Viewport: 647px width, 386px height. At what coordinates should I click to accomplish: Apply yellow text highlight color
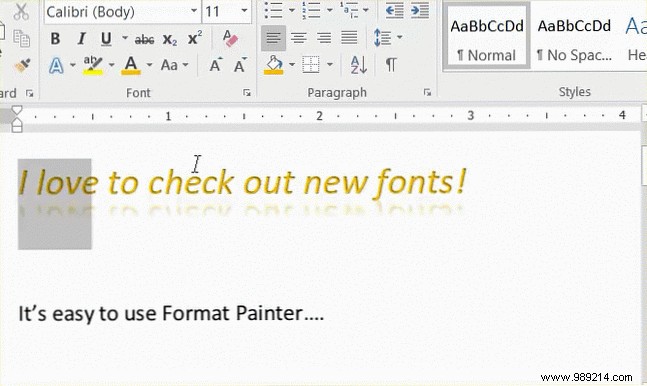coord(93,65)
